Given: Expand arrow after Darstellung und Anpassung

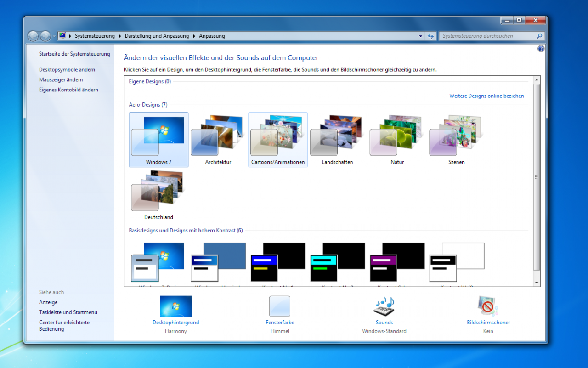Looking at the screenshot, I should tap(194, 36).
